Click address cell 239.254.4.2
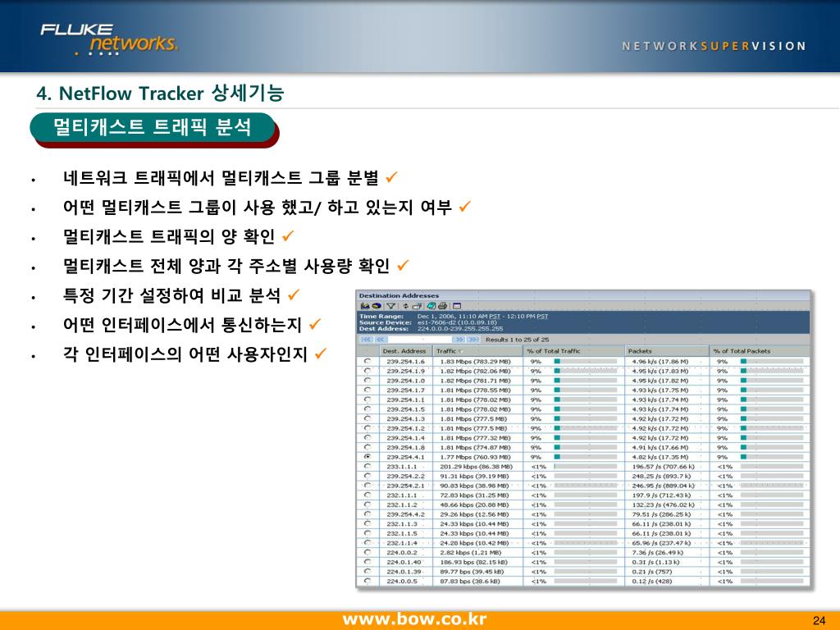 click(x=405, y=514)
